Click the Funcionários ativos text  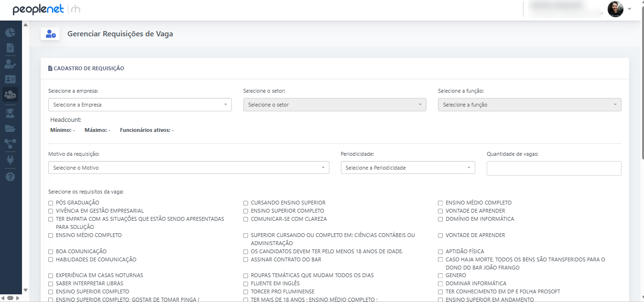(x=147, y=130)
